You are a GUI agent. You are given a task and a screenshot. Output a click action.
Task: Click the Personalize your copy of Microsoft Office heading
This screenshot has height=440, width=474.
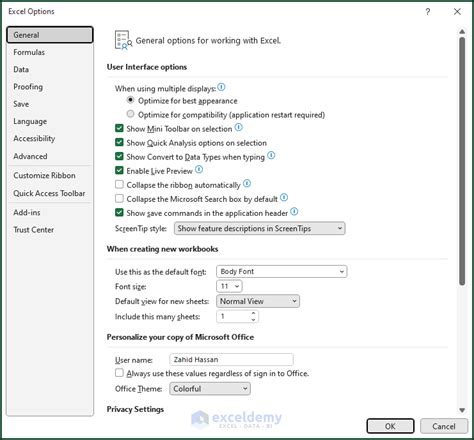pos(180,337)
